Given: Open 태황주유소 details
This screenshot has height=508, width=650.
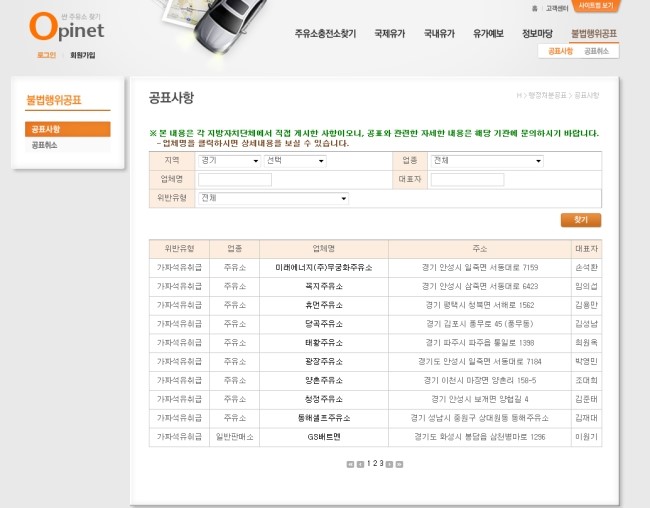Looking at the screenshot, I should point(324,343).
